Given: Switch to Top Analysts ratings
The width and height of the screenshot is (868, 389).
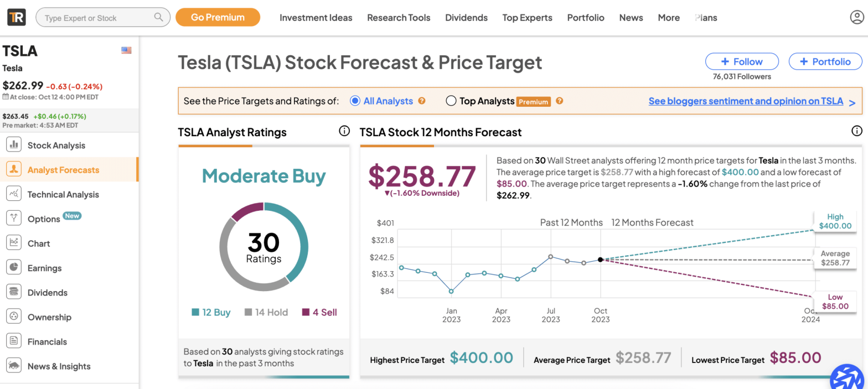Looking at the screenshot, I should (x=451, y=101).
